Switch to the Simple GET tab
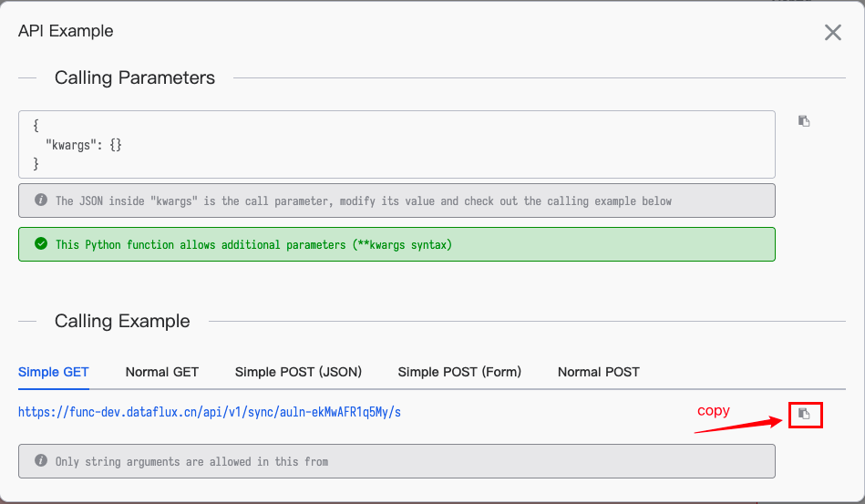 [54, 372]
